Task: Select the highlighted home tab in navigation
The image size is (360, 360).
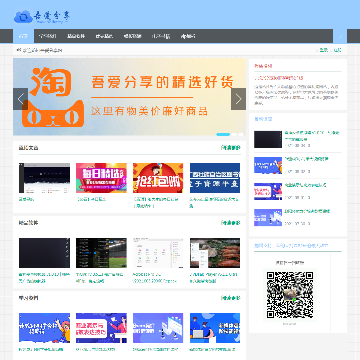Action: click(23, 36)
